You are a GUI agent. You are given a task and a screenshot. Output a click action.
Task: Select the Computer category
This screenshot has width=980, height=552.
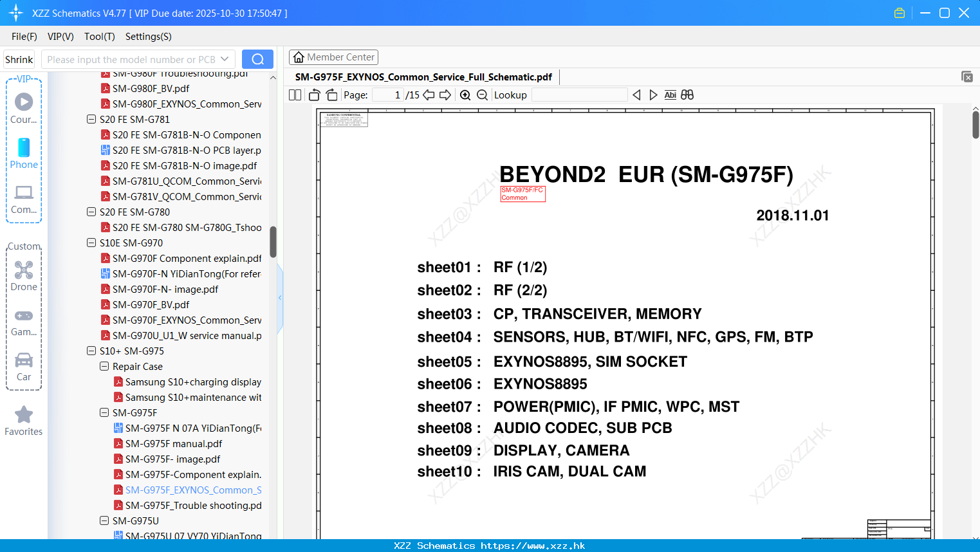point(24,199)
